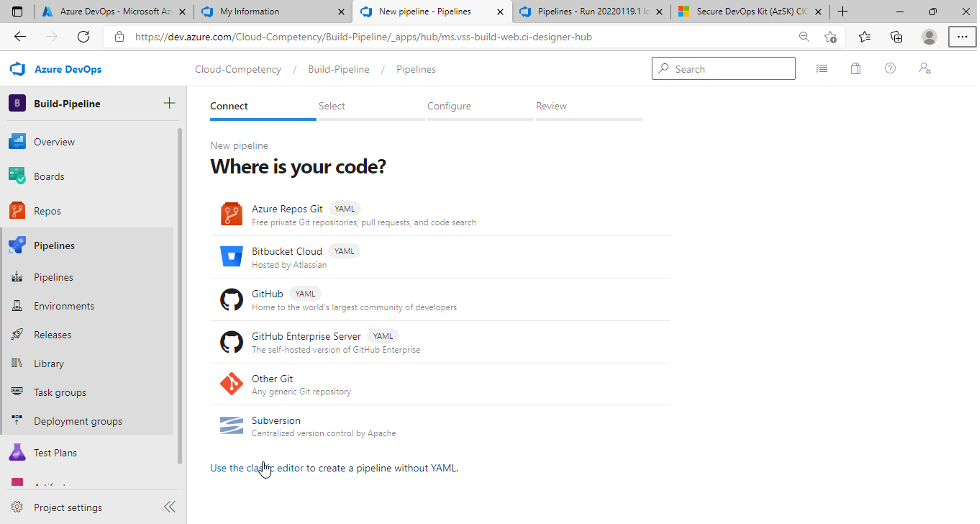Focus the Azure DevOps Search box
The image size is (980, 524).
(723, 68)
